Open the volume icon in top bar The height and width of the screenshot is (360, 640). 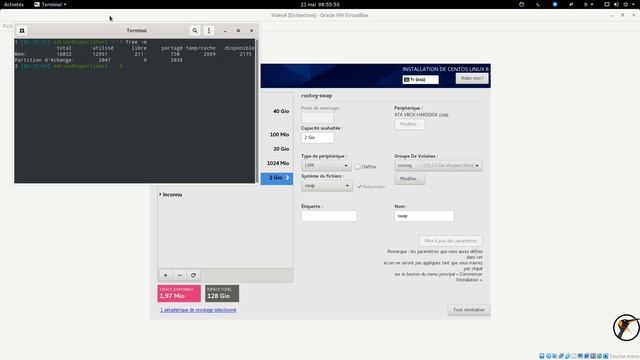coord(616,4)
